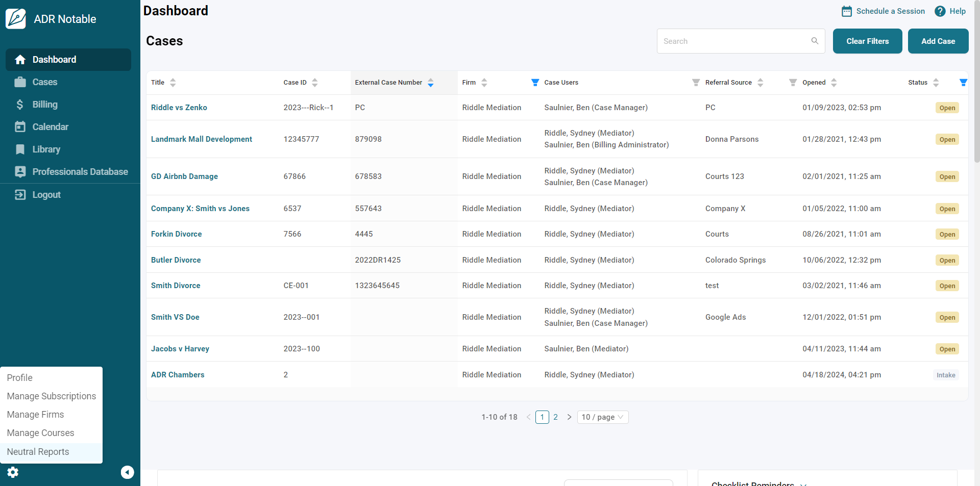Click the settings gear icon
The width and height of the screenshot is (980, 486).
[x=13, y=472]
